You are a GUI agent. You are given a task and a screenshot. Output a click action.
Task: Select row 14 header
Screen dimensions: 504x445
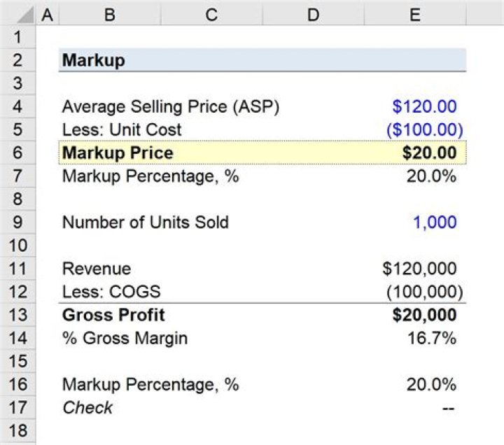(17, 338)
